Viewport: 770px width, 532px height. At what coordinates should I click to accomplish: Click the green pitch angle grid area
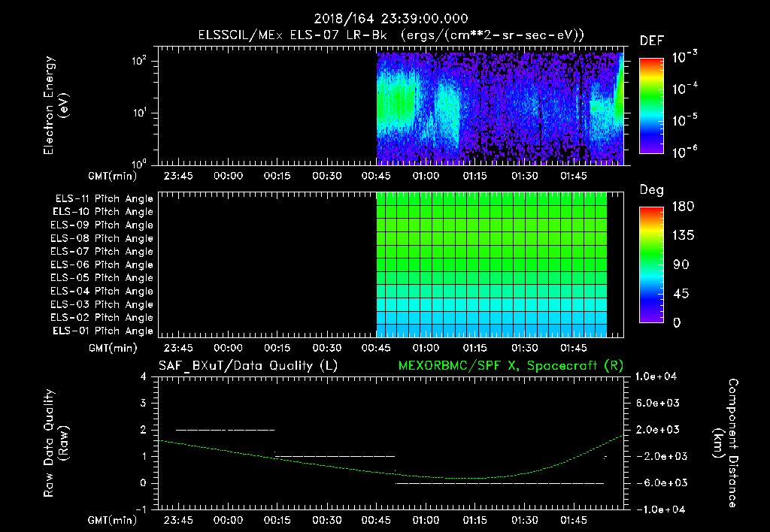[x=492, y=265]
